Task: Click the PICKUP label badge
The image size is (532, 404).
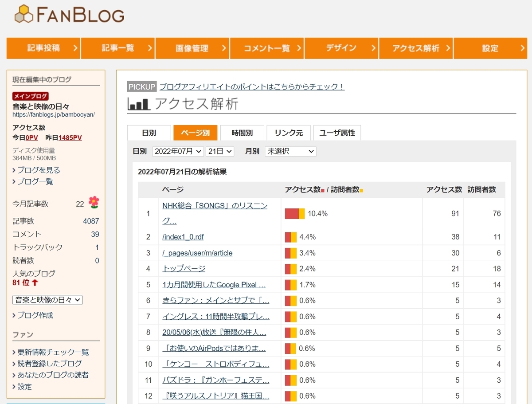Action: 142,87
